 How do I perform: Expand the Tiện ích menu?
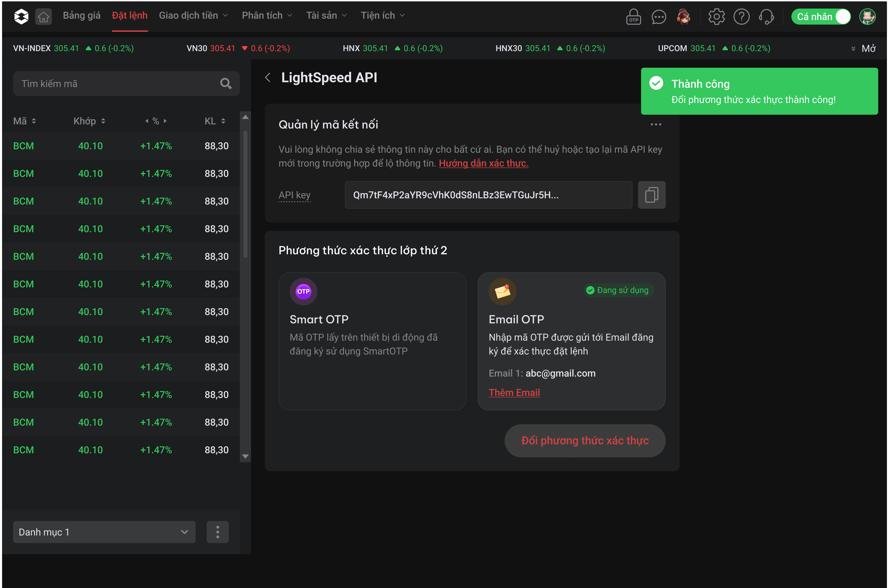coord(383,15)
